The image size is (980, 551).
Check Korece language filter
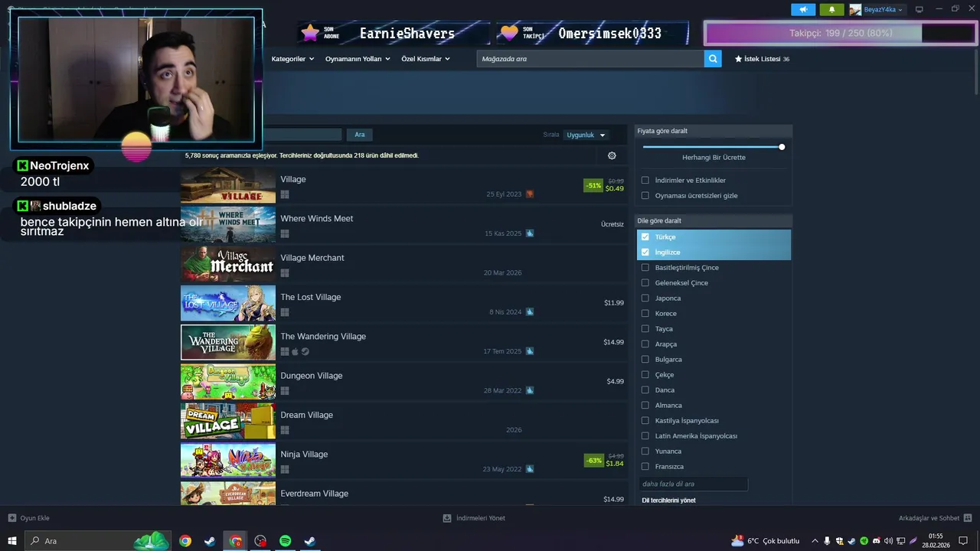coord(645,314)
